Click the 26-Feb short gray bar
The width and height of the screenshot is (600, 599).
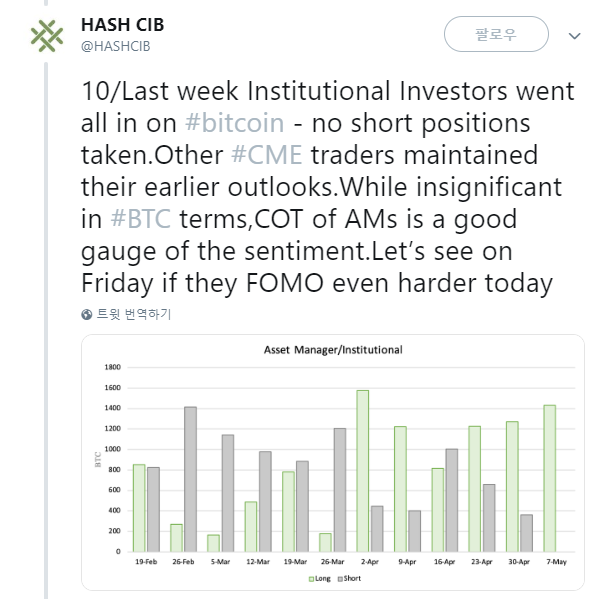pos(190,479)
